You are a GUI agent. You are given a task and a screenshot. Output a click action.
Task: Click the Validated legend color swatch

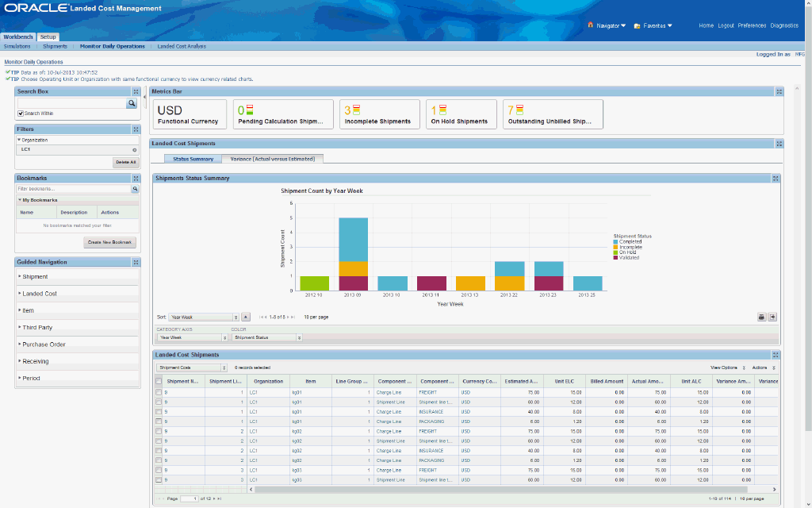click(615, 258)
